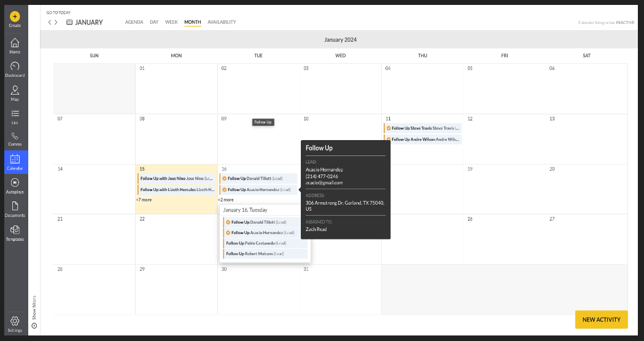Viewport: 644px width, 341px height.
Task: Select the Calendar sidebar icon
Action: click(x=15, y=162)
